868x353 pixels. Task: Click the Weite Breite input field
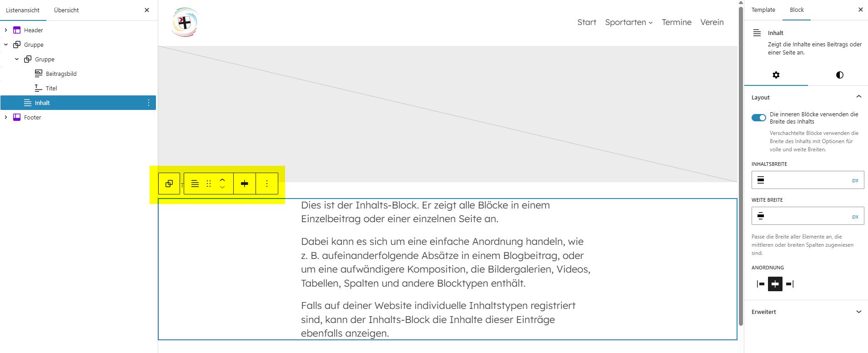click(807, 216)
